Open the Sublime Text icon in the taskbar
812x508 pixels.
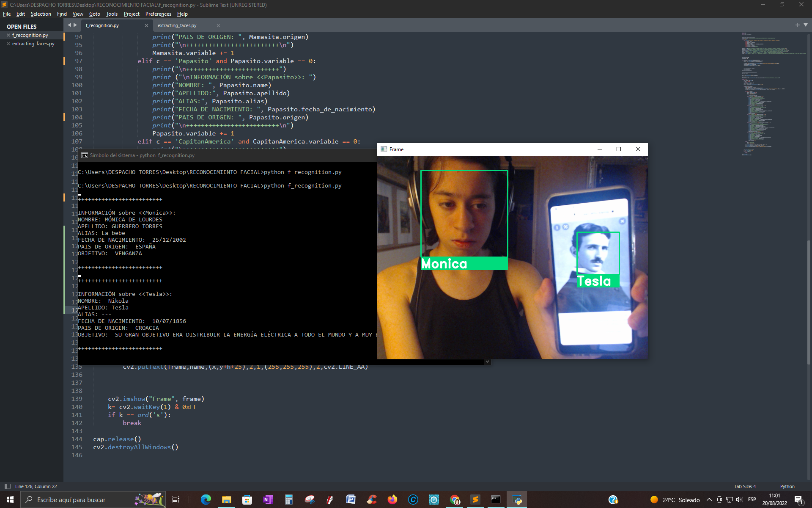pyautogui.click(x=475, y=500)
